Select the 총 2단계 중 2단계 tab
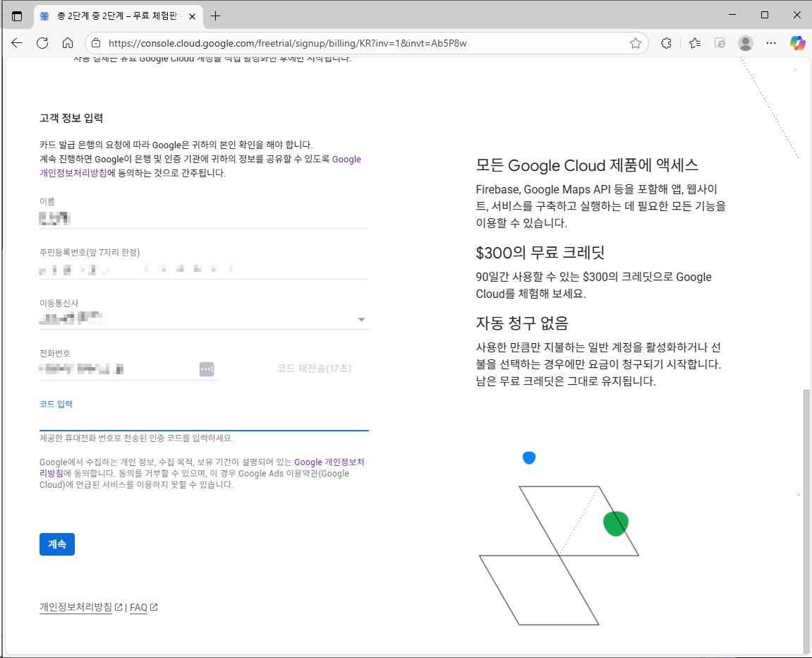812x658 pixels. (x=119, y=16)
